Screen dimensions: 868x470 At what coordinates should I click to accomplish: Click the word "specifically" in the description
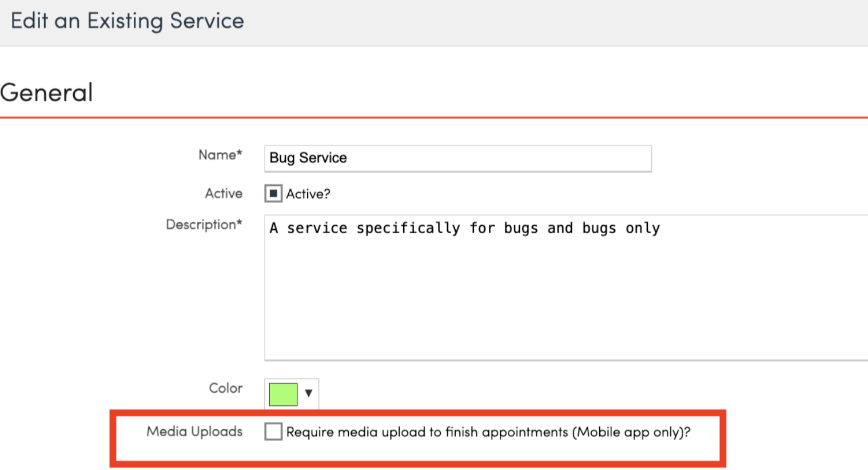pyautogui.click(x=408, y=228)
